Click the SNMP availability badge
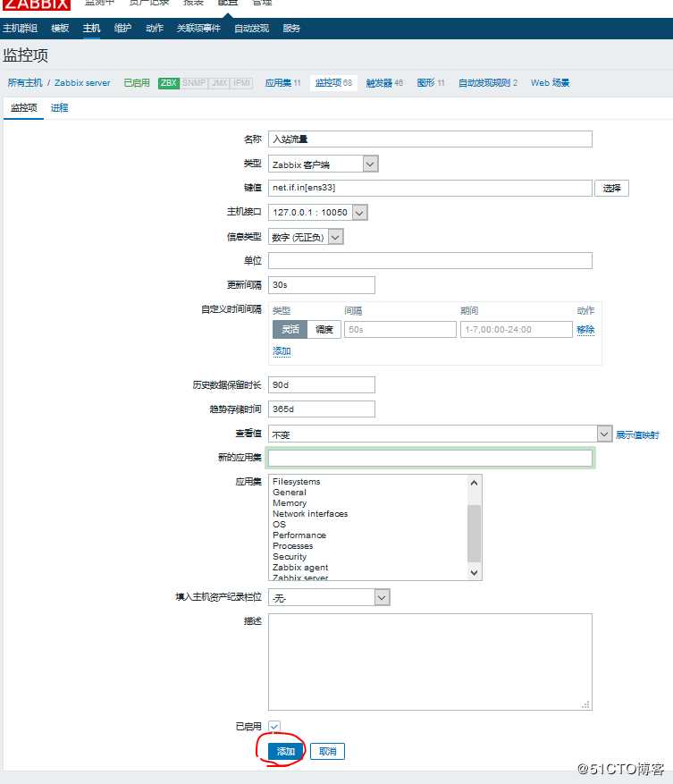The image size is (673, 784). click(194, 83)
